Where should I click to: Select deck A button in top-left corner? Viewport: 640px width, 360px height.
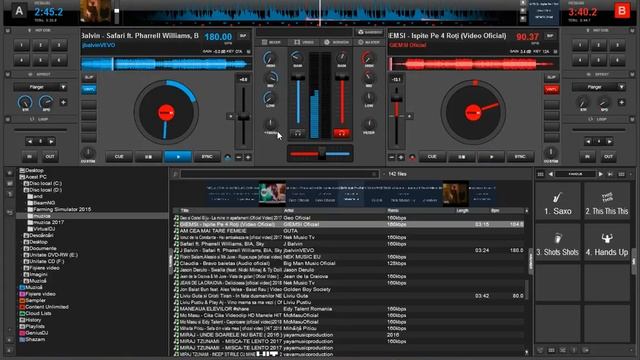click(19, 11)
